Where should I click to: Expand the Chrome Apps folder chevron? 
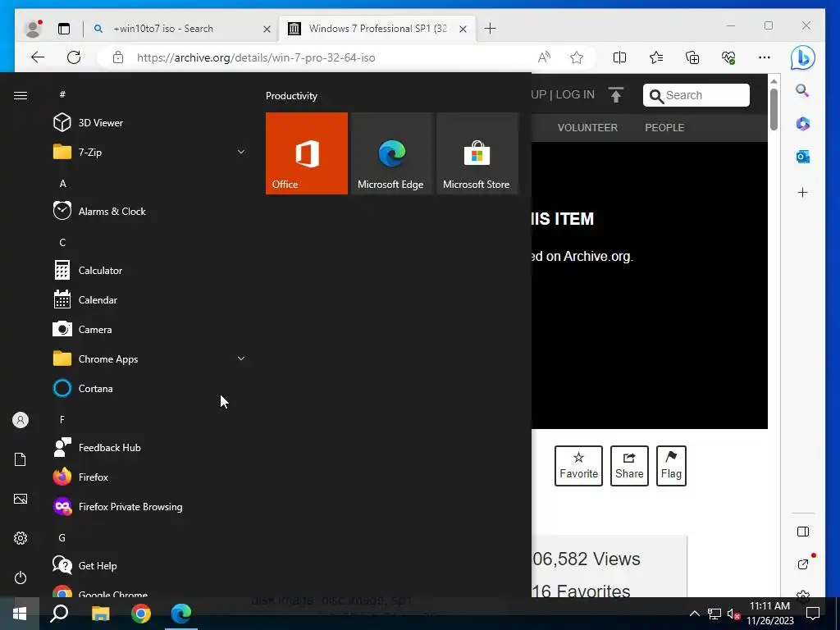241,358
